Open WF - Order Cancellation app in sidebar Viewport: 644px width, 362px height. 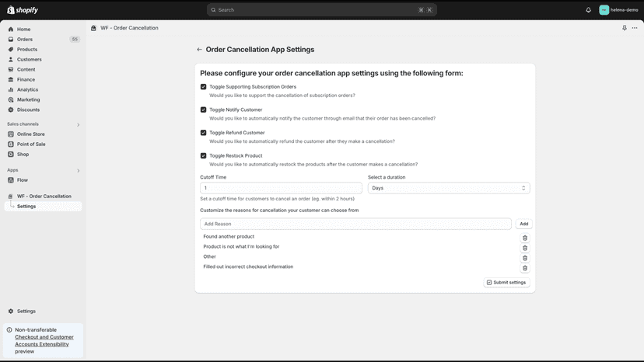tap(43, 197)
